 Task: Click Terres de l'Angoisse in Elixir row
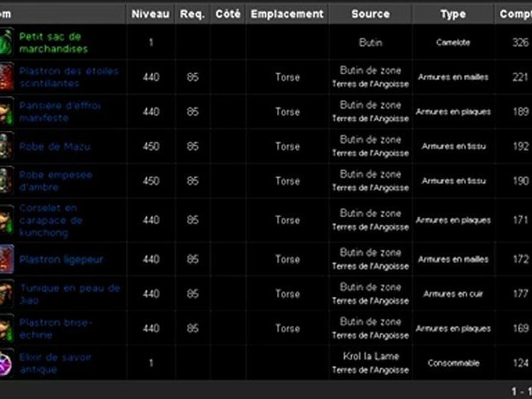point(371,370)
